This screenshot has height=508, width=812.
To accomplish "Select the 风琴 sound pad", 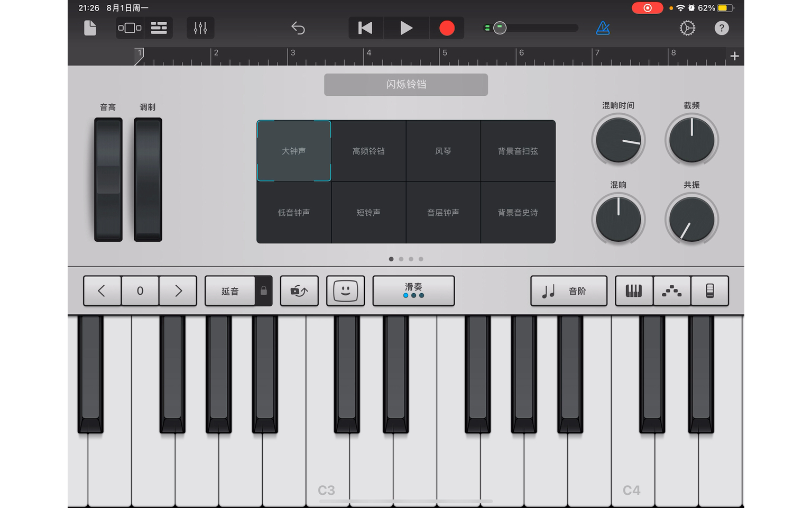I will click(x=443, y=151).
